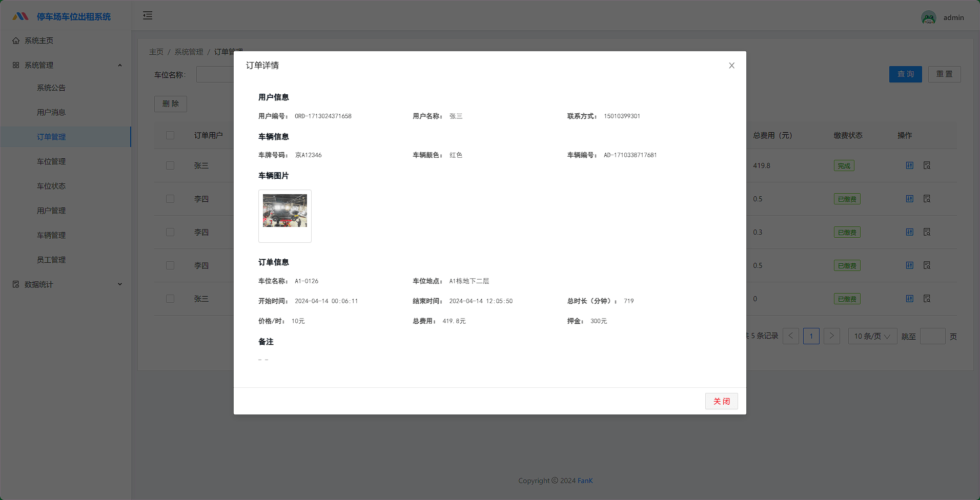This screenshot has height=500, width=980.
Task: Click 系统管理 breadcrumb link
Action: coord(189,52)
